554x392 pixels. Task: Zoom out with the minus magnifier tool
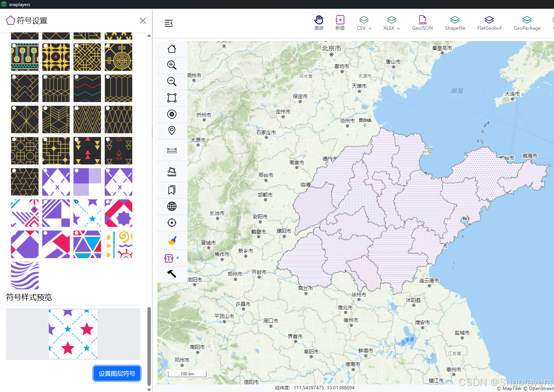pyautogui.click(x=172, y=81)
